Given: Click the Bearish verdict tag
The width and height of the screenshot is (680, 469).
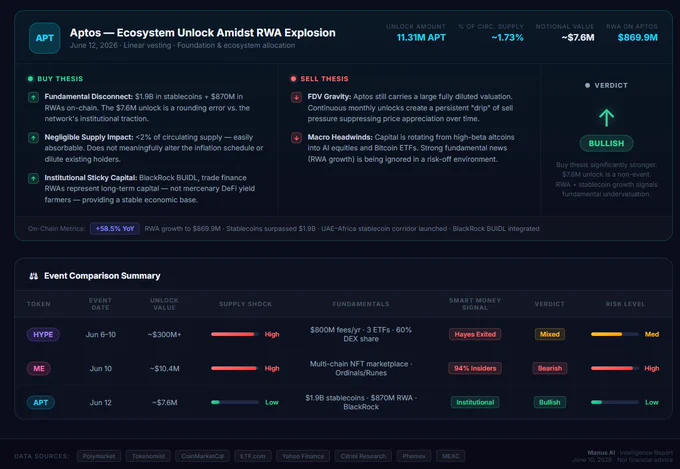Looking at the screenshot, I should coord(549,368).
